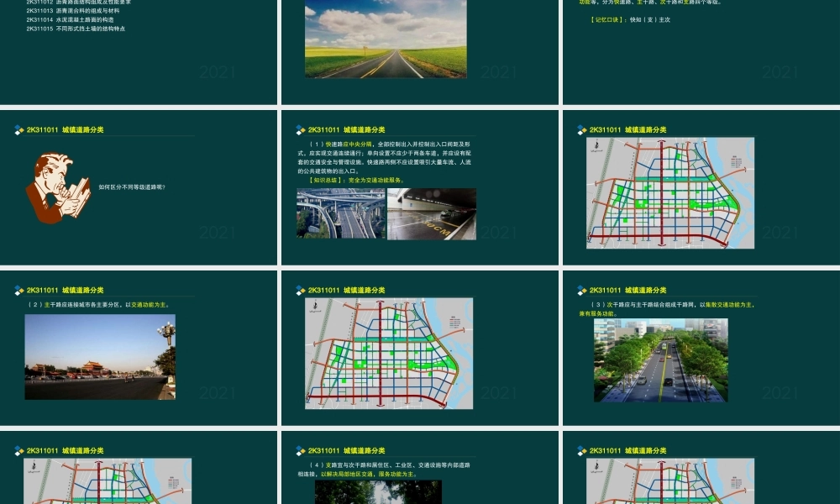
Task: Select the elevated expressway photo on the 快速路 slide
Action: (x=341, y=213)
